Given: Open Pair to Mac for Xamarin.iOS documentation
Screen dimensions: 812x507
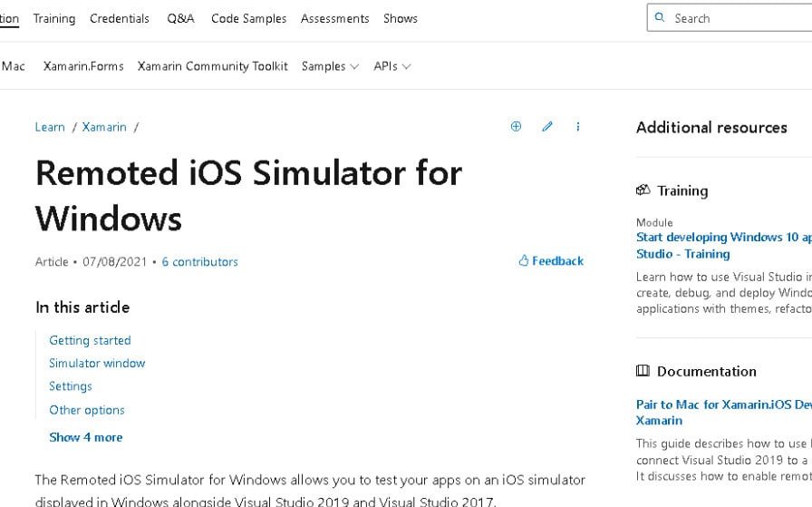Looking at the screenshot, I should click(723, 412).
